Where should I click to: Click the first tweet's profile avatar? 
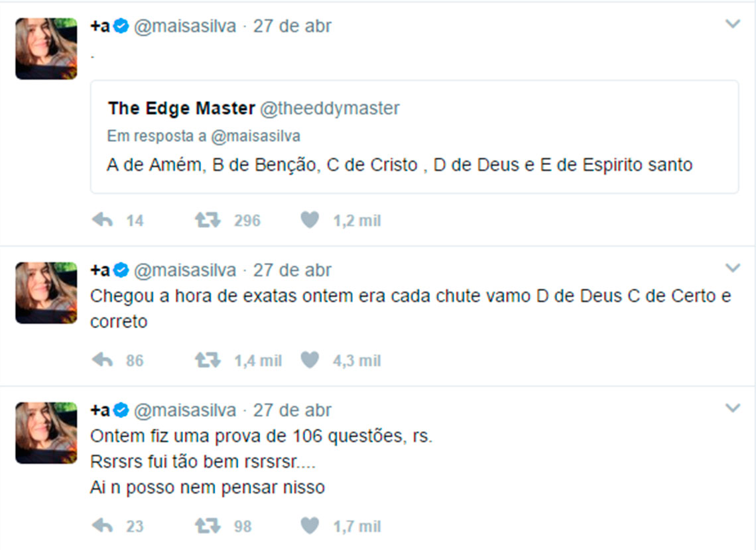click(46, 48)
